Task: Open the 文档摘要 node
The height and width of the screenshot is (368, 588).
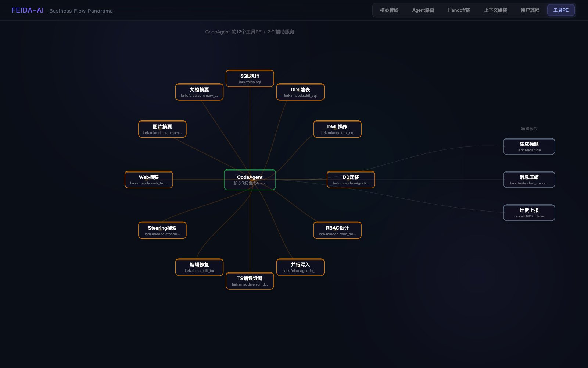Action: click(199, 92)
